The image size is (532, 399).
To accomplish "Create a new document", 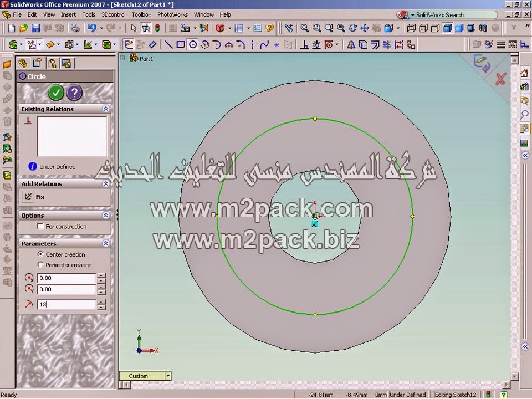I will pyautogui.click(x=12, y=28).
